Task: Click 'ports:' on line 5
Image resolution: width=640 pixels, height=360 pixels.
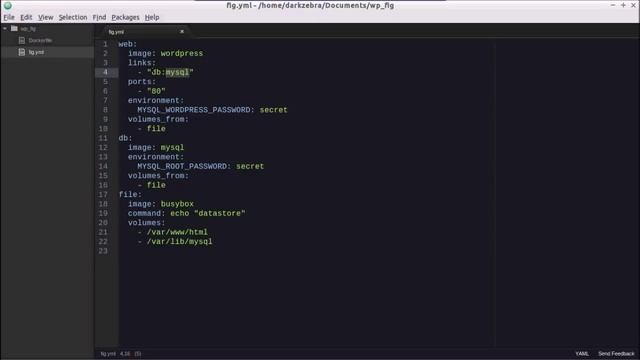Action: click(x=142, y=82)
